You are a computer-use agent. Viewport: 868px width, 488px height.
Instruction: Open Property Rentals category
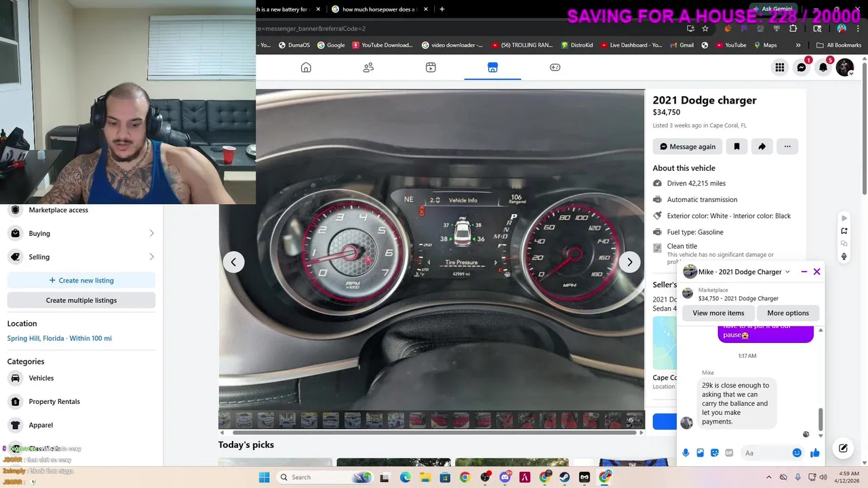click(81, 401)
